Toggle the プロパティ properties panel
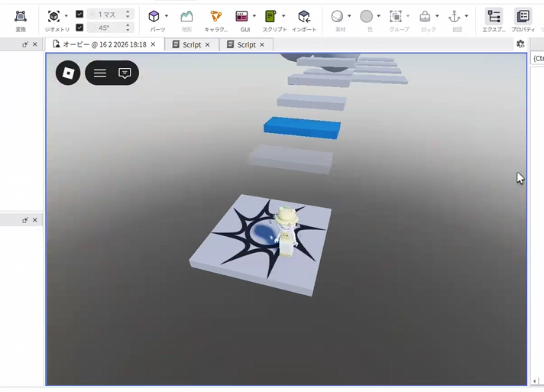 coord(523,21)
